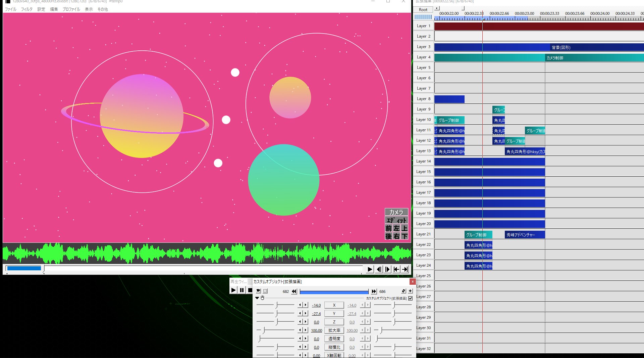
Task: Click the X parameter button
Action: (334, 305)
